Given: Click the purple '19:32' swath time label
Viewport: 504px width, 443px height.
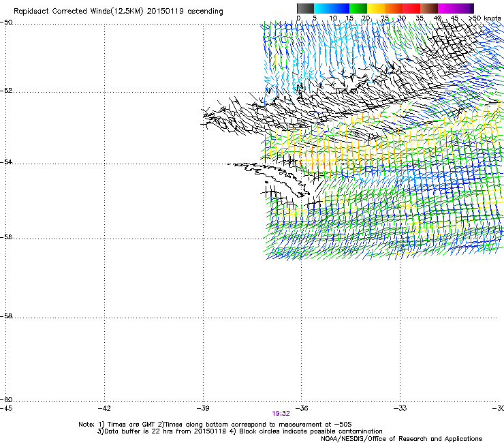Looking at the screenshot, I should point(281,414).
